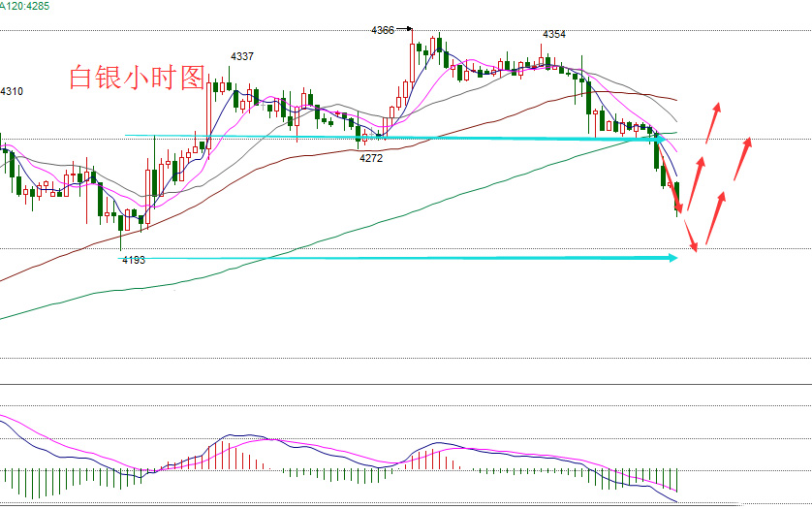Image resolution: width=812 pixels, height=509 pixels.
Task: Click the 4354 high price label
Action: coord(553,34)
